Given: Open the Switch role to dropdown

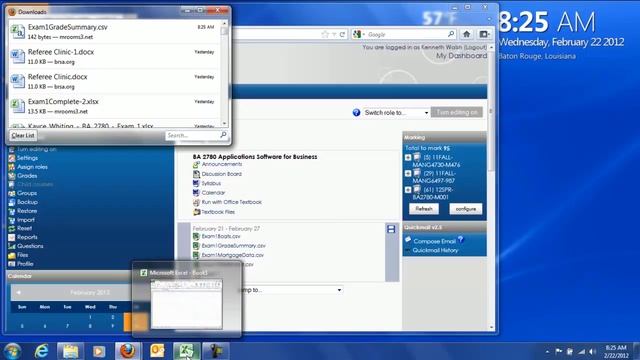Looking at the screenshot, I should [x=396, y=113].
